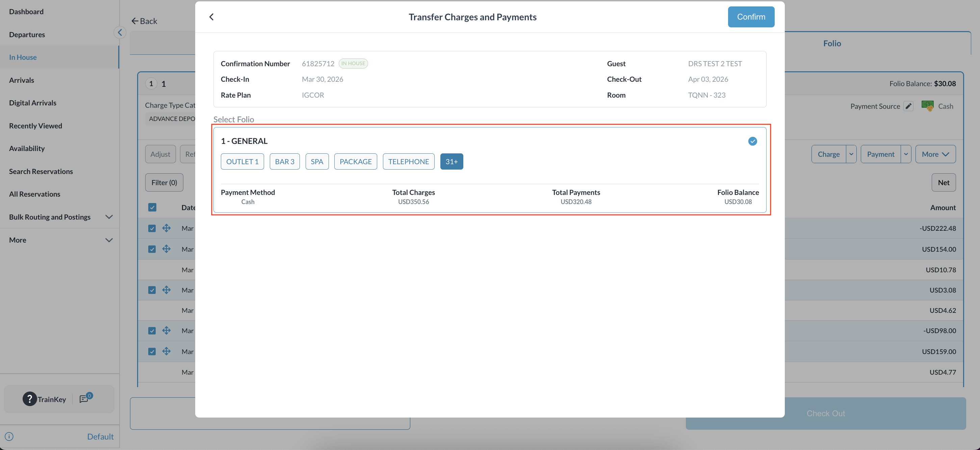Edit Payment Source with pencil icon
The height and width of the screenshot is (450, 980).
908,106
